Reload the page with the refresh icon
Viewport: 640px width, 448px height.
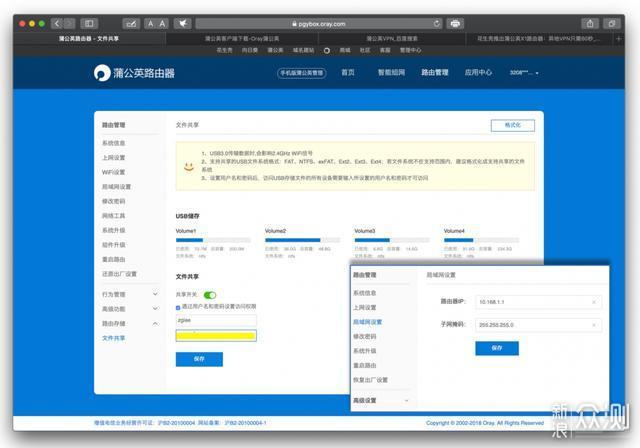[437, 24]
